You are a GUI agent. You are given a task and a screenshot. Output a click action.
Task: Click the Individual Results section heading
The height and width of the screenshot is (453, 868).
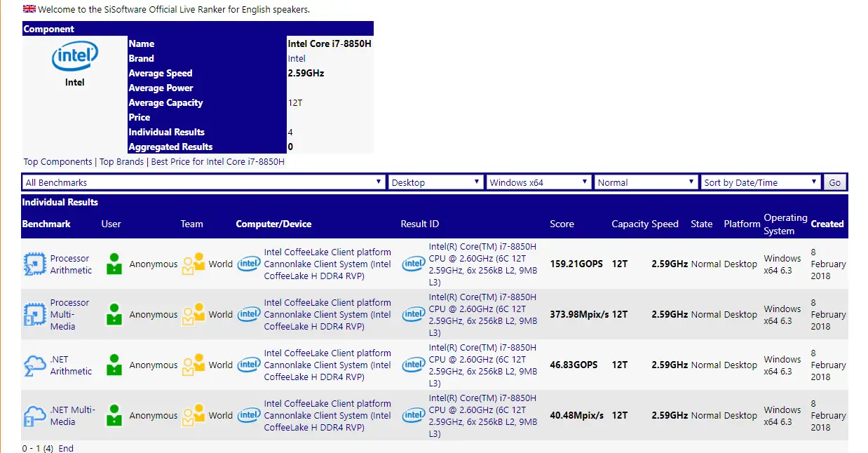(x=60, y=202)
